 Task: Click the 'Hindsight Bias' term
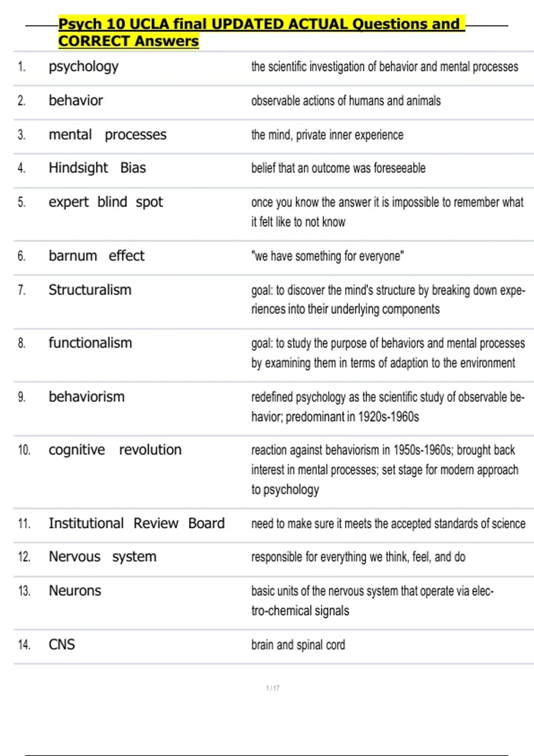coord(97,168)
